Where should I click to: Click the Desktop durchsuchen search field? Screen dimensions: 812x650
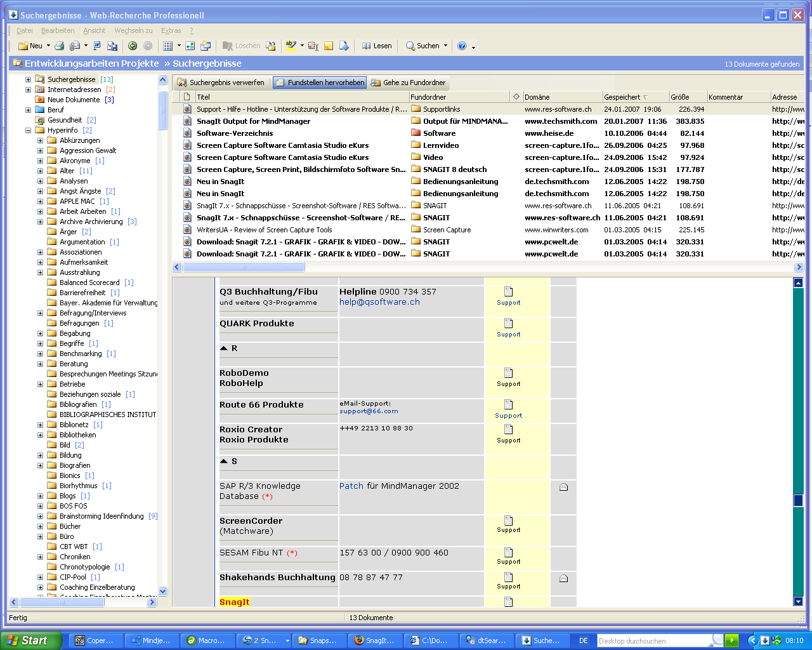tap(652, 641)
